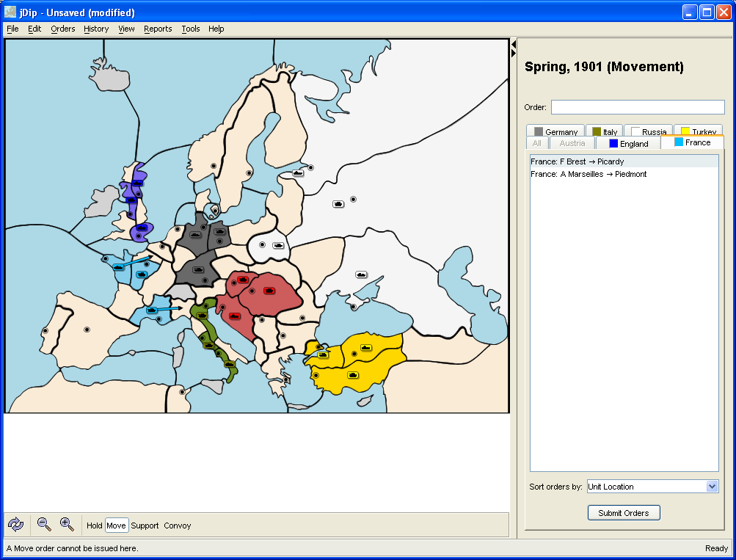Click the Norway supply center dot
The width and height of the screenshot is (736, 560).
tap(214, 166)
